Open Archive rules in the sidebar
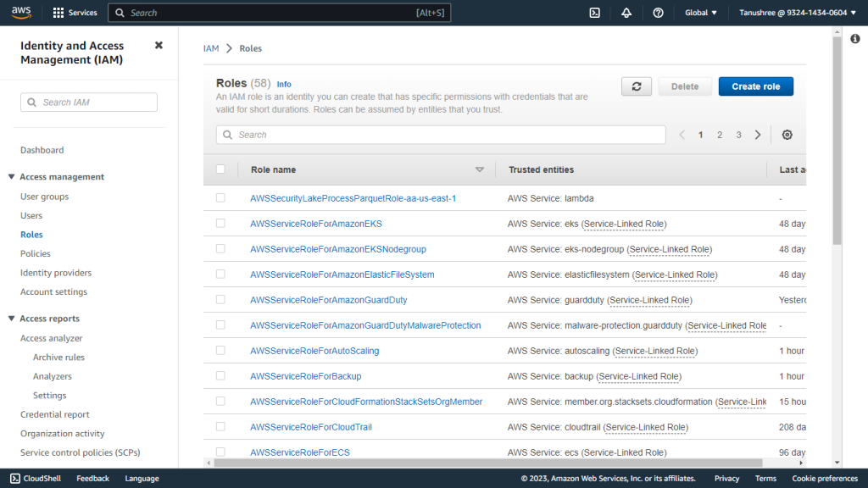The width and height of the screenshot is (868, 488). [x=58, y=358]
